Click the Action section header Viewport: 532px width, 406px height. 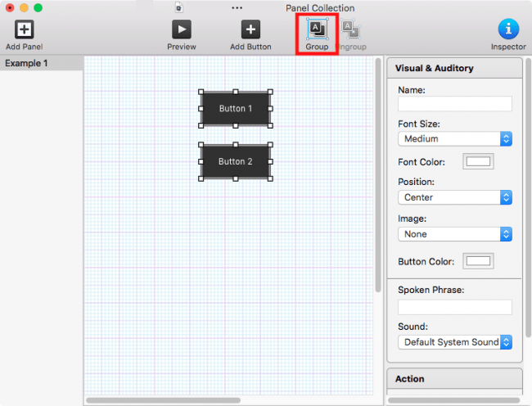[x=454, y=378]
